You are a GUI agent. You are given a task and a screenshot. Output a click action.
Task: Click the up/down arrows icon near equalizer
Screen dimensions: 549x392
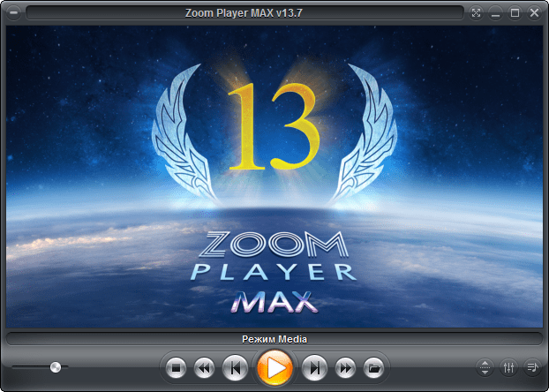coord(485,367)
